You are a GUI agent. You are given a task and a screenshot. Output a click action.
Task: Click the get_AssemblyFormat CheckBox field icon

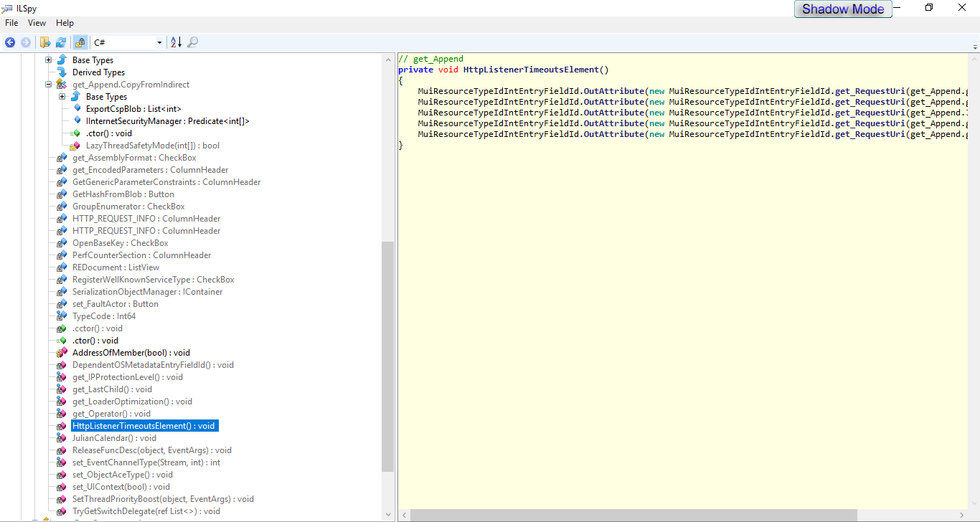(62, 158)
